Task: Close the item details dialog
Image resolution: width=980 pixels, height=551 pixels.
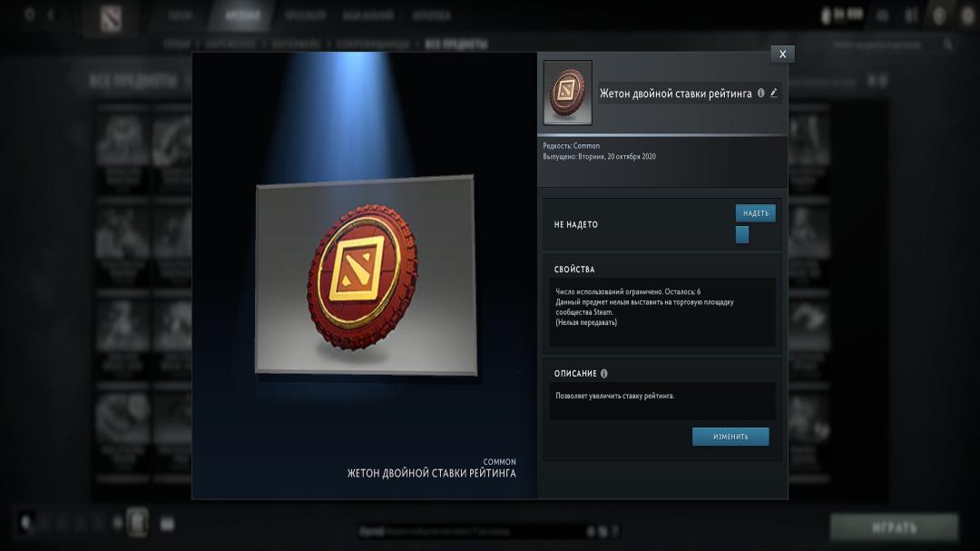Action: (x=782, y=54)
